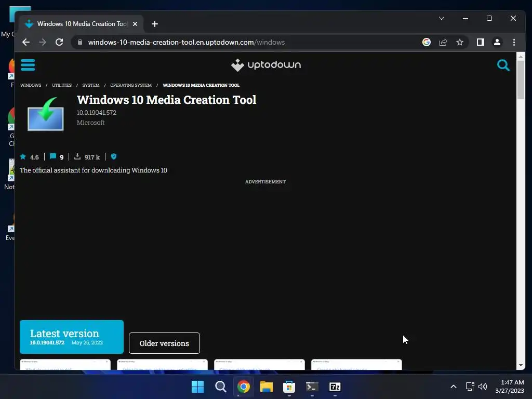Open Chrome three-dot menu
The width and height of the screenshot is (532, 399).
click(x=514, y=42)
